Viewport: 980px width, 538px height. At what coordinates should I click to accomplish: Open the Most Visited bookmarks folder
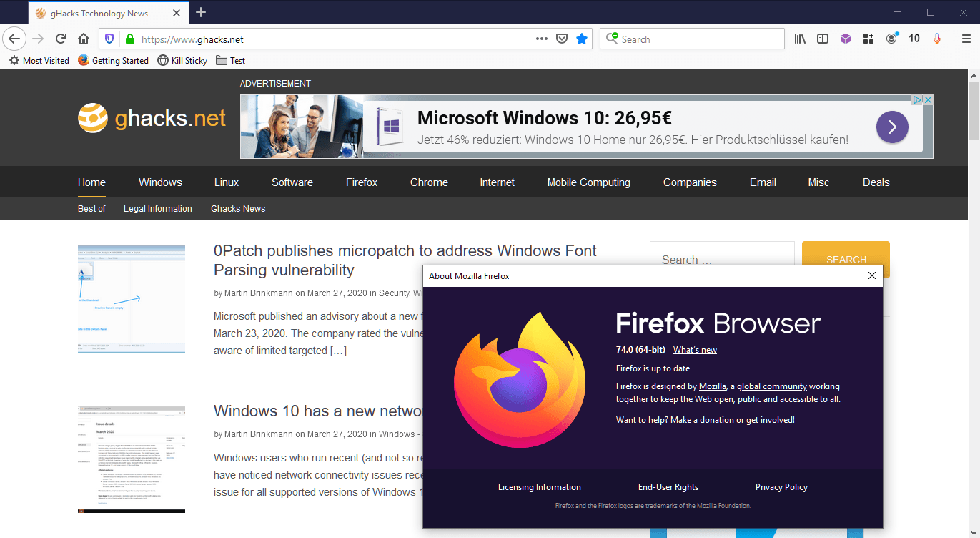(39, 61)
